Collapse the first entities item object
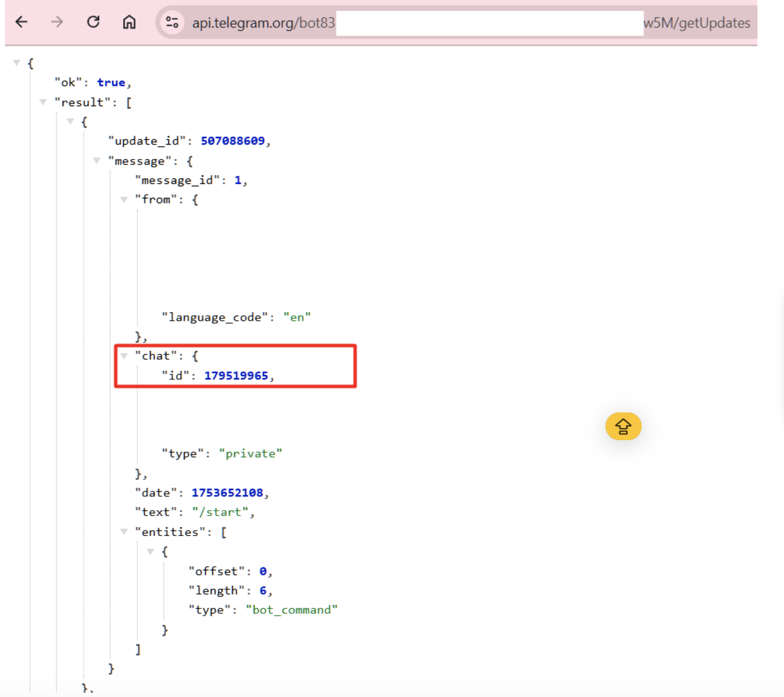This screenshot has width=784, height=697. (151, 551)
